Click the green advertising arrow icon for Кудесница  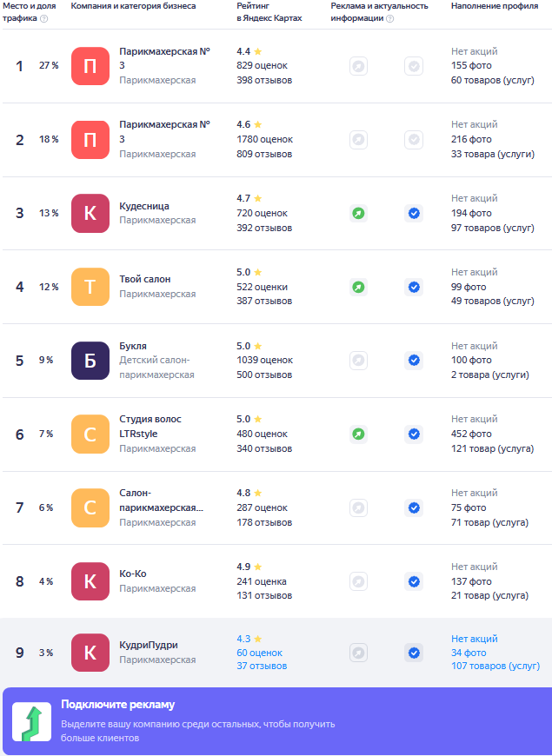click(358, 213)
